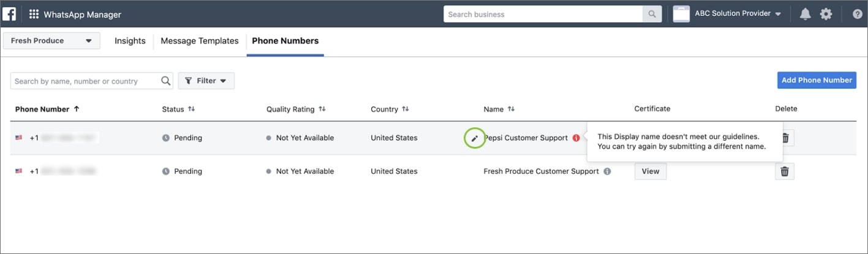This screenshot has height=254, width=868.
Task: Click the Phone Number column header
Action: coord(42,109)
